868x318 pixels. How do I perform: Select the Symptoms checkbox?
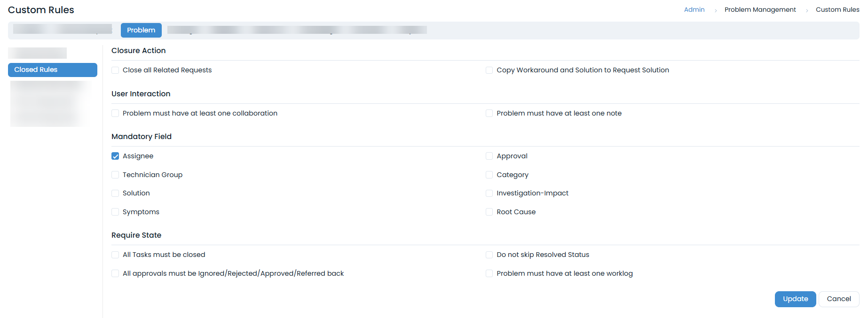115,212
